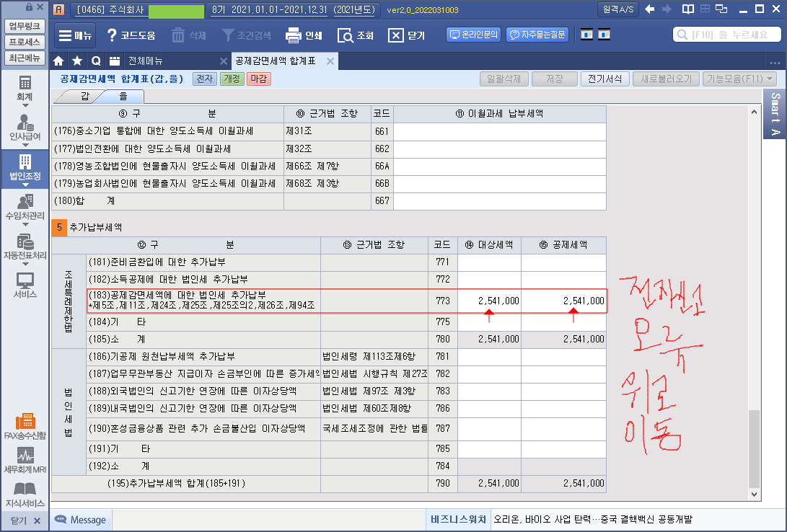Click 이월과세 납부세액 cell for code 661

tap(499, 131)
